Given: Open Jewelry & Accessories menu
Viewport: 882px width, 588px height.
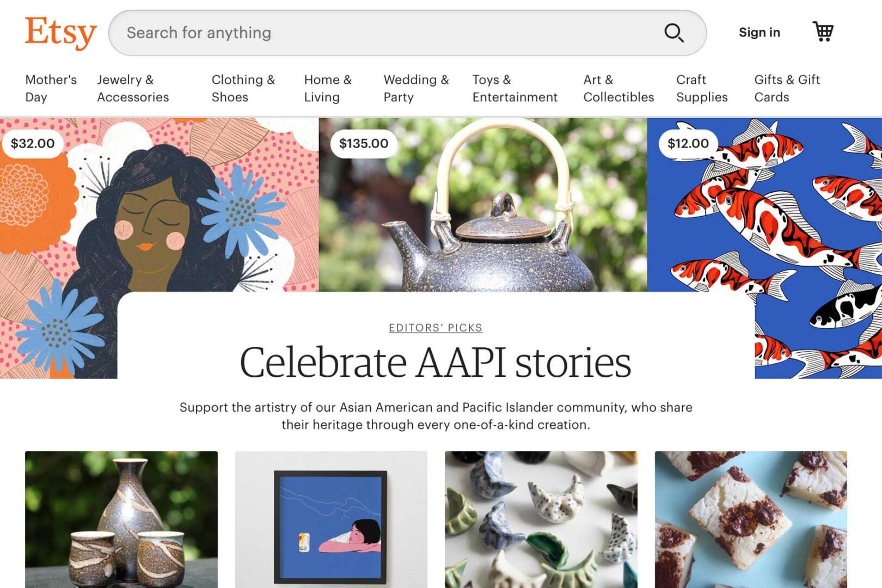Looking at the screenshot, I should click(133, 88).
